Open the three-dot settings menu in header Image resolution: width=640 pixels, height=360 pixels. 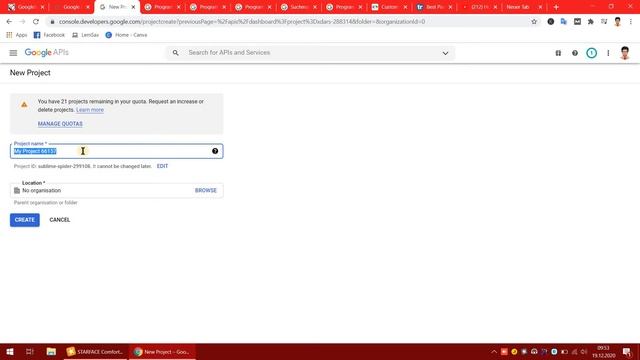[x=608, y=53]
